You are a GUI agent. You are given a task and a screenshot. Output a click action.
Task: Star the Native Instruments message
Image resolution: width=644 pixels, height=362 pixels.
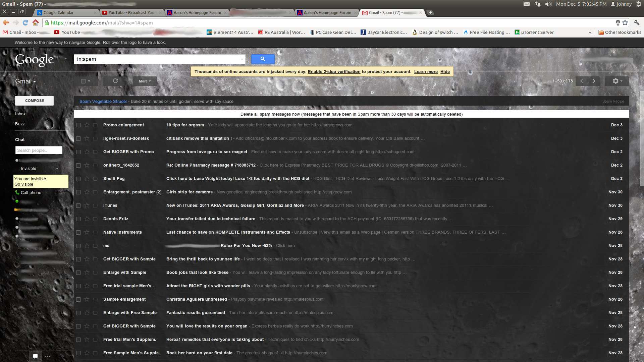87,232
